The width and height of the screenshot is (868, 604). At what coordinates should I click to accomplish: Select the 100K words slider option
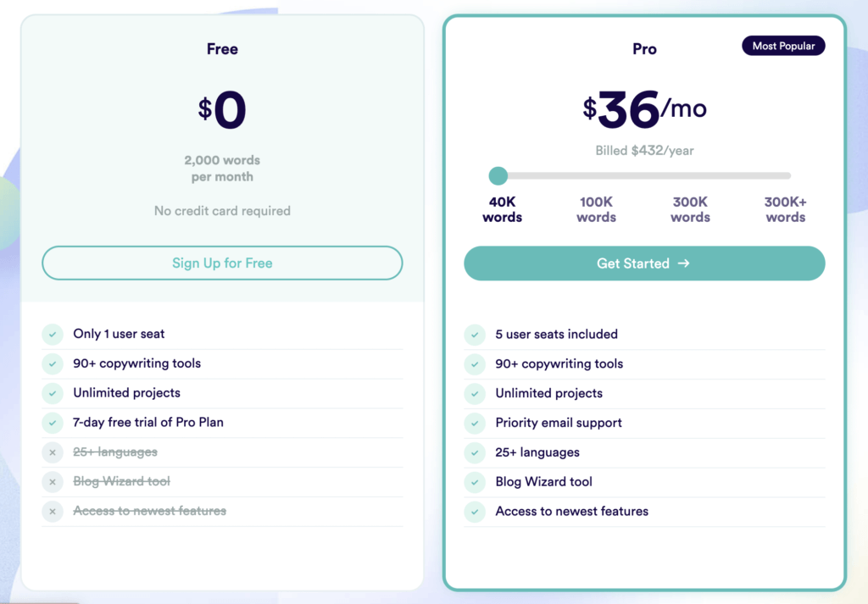[x=596, y=209]
